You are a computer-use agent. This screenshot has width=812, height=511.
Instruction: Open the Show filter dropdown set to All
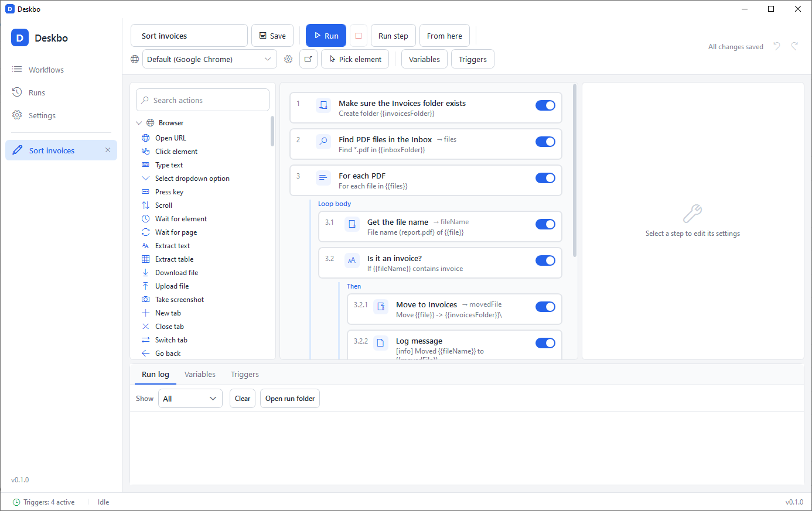[190, 399]
